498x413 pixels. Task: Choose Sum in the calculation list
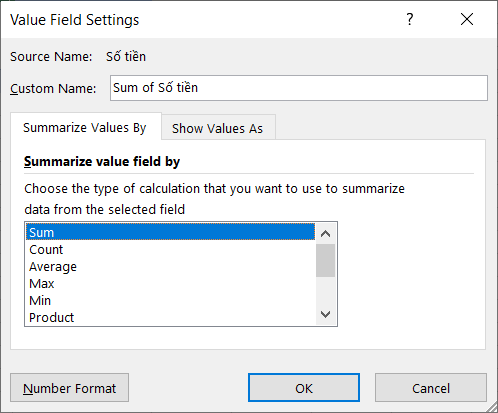pos(170,232)
